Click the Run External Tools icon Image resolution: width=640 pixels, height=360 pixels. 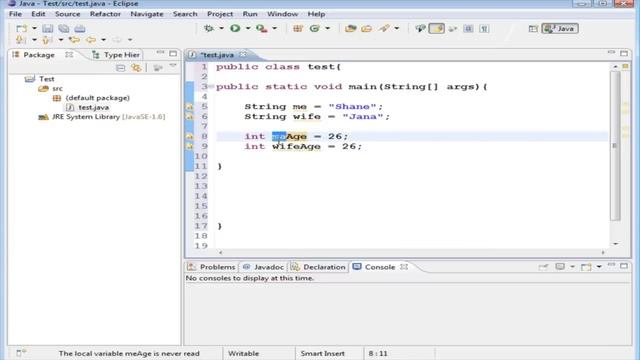pyautogui.click(x=262, y=29)
